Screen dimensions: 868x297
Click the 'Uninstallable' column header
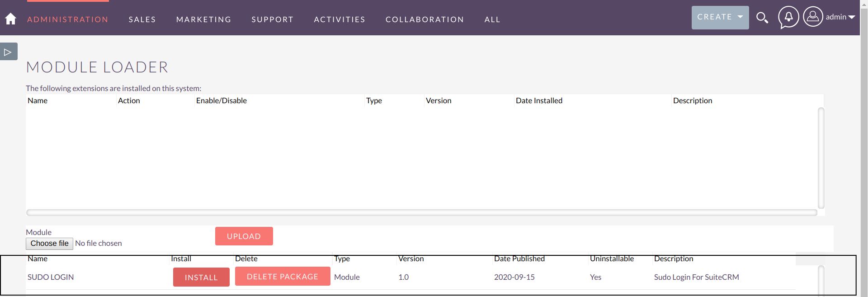tap(612, 259)
